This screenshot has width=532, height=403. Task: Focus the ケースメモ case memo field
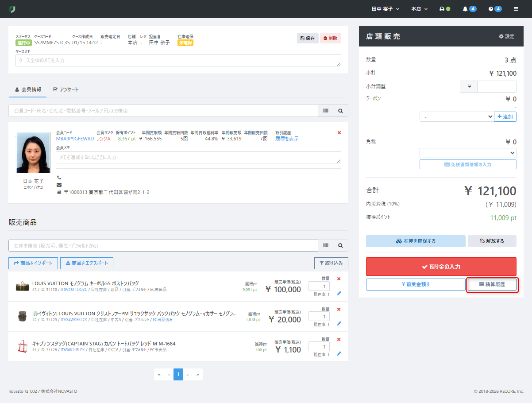tap(178, 60)
